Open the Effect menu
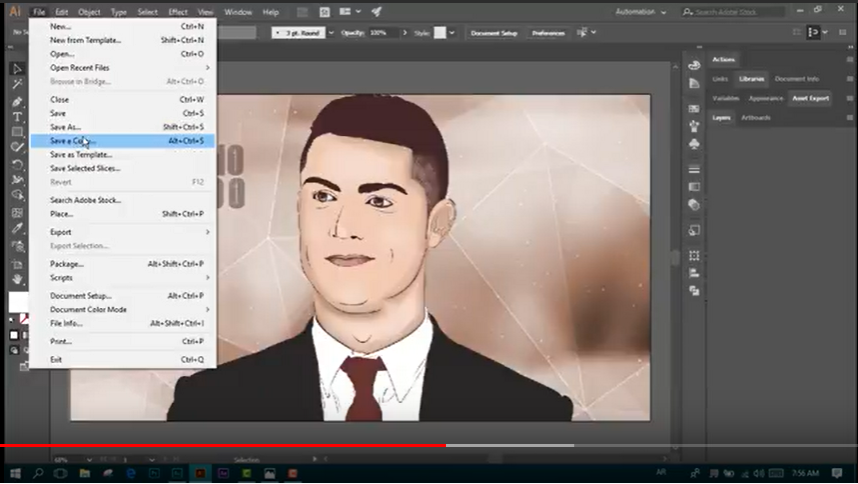This screenshot has width=858, height=484. (x=178, y=12)
